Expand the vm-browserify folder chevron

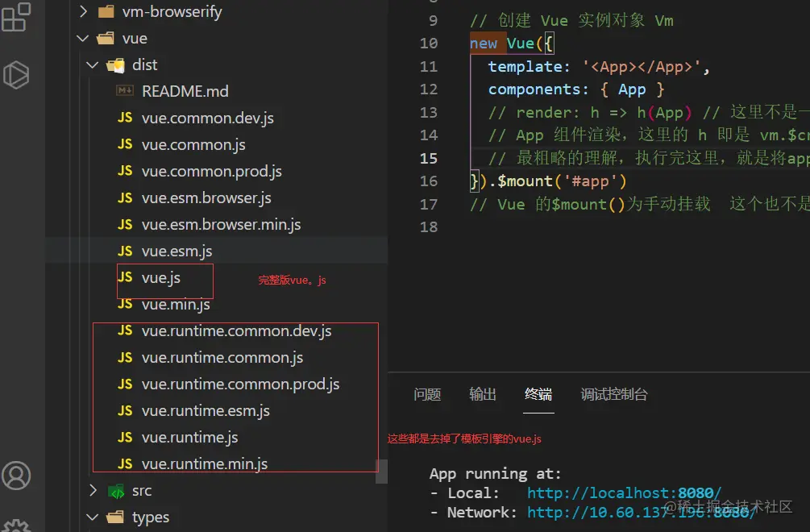click(84, 11)
